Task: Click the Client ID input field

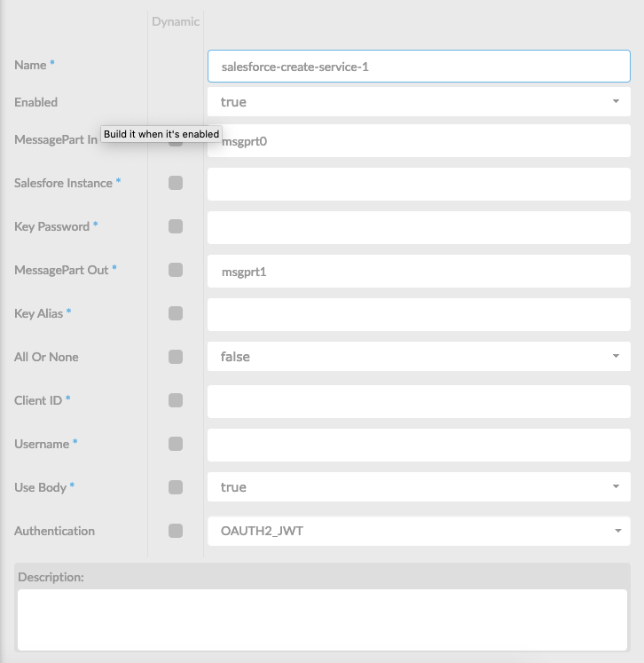Action: click(x=419, y=402)
